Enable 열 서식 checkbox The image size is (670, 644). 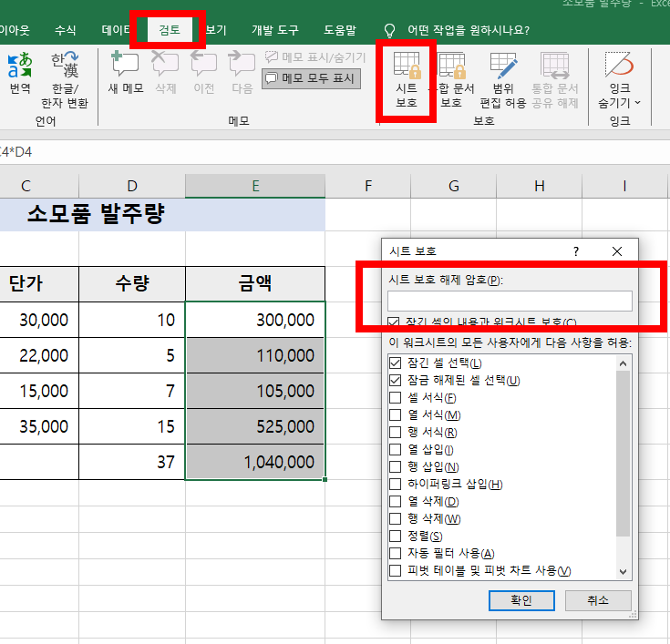pyautogui.click(x=396, y=415)
